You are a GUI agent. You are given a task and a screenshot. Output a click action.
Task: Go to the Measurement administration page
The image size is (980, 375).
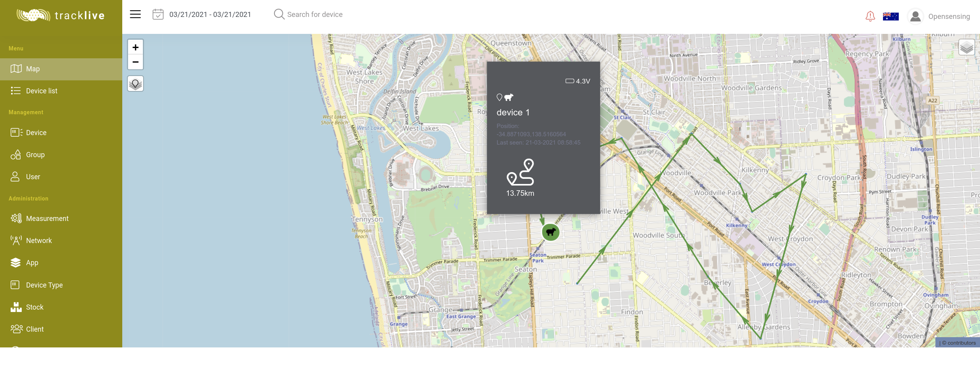click(x=47, y=219)
